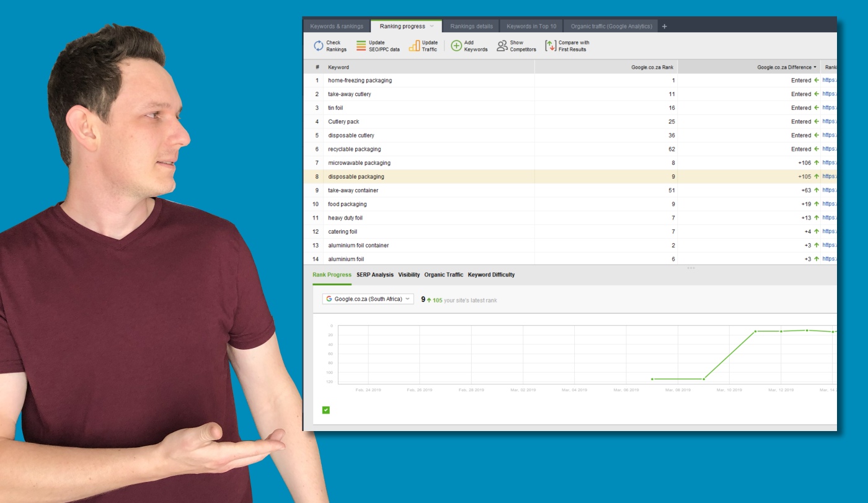Open the SERP Analysis panel tab

pyautogui.click(x=374, y=275)
